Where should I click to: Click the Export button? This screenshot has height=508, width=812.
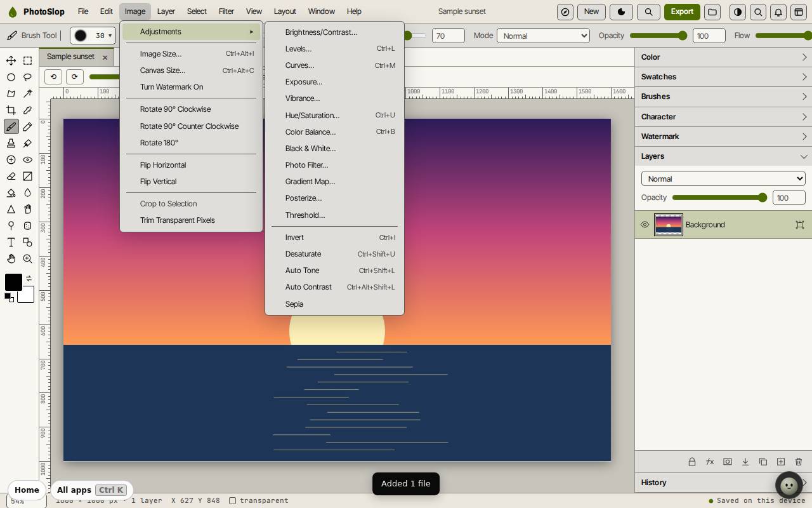tap(682, 11)
